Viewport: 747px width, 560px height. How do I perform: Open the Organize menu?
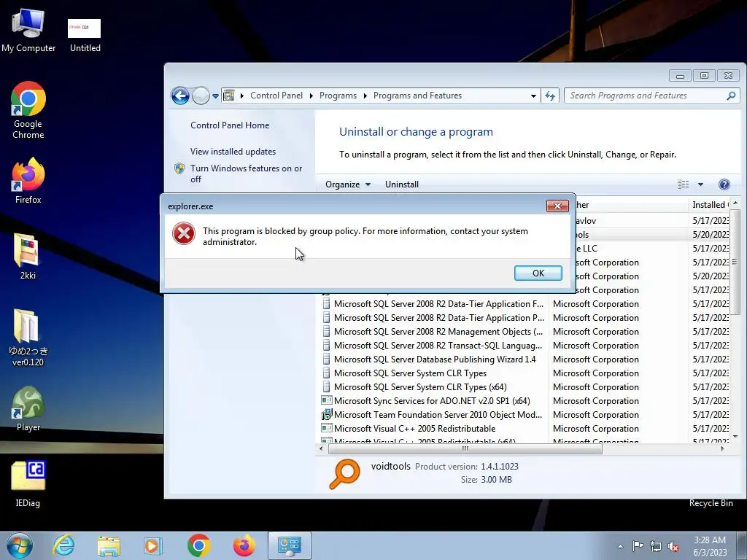[x=348, y=184]
